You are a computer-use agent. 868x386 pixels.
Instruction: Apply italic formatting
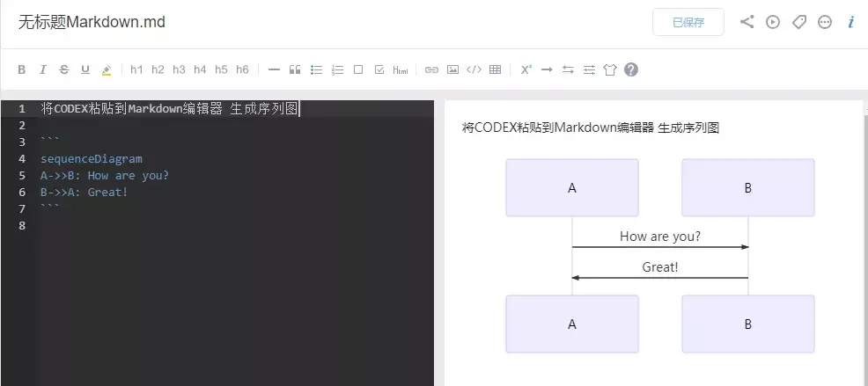click(x=42, y=69)
